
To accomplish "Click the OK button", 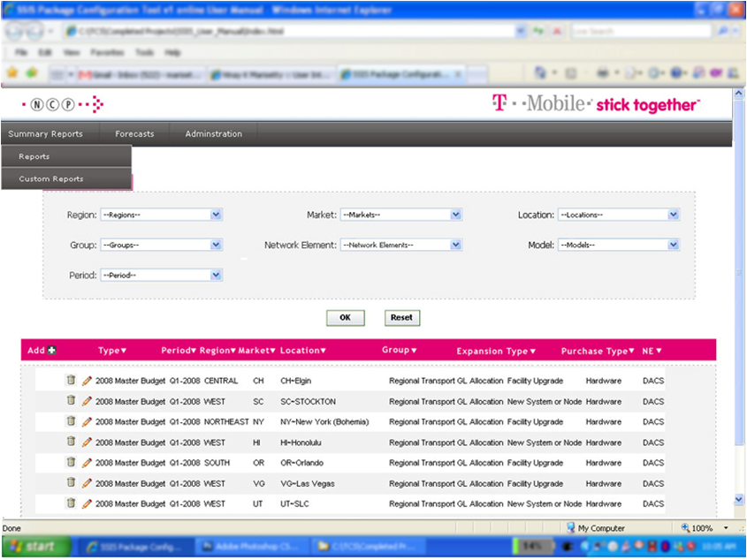I will pyautogui.click(x=346, y=318).
